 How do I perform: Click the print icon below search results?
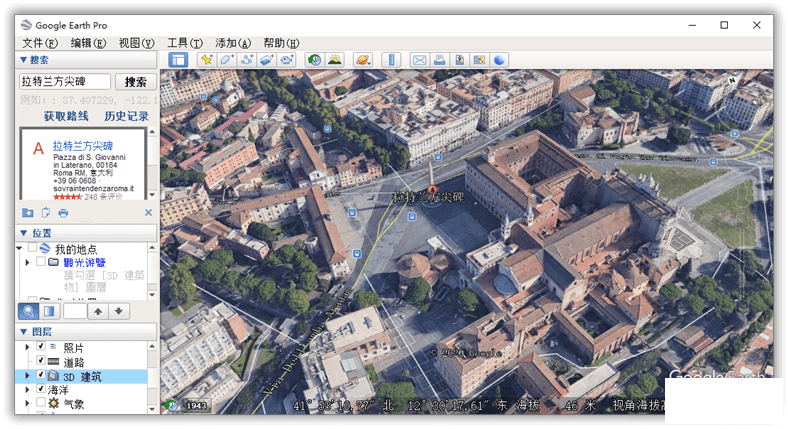[63, 213]
